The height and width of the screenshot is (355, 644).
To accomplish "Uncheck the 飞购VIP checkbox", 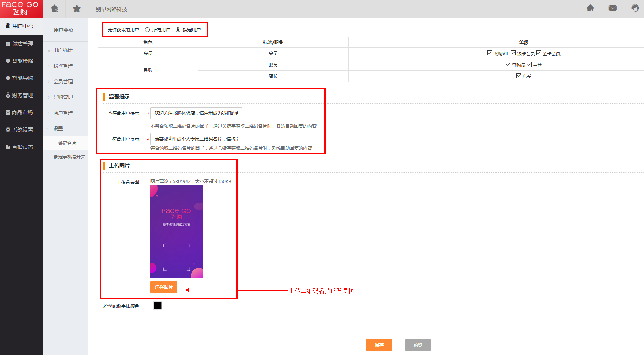I will [489, 53].
